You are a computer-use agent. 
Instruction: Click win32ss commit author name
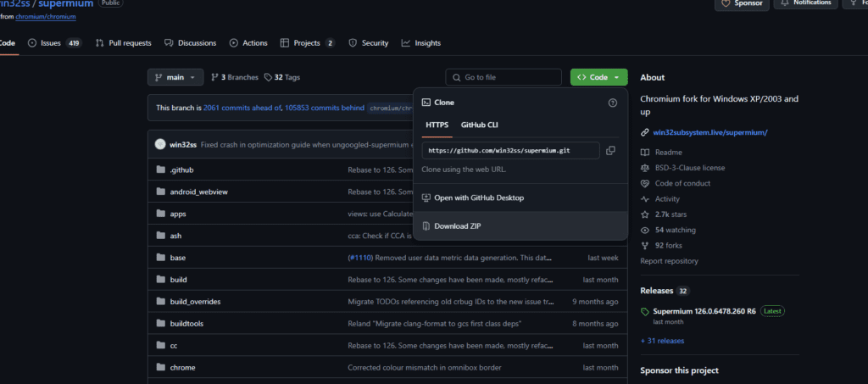pos(183,144)
